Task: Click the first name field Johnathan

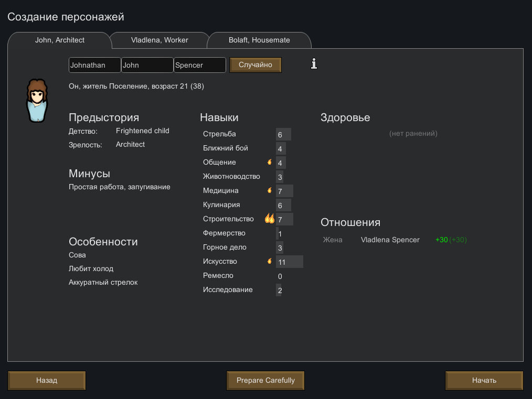Action: click(x=94, y=65)
